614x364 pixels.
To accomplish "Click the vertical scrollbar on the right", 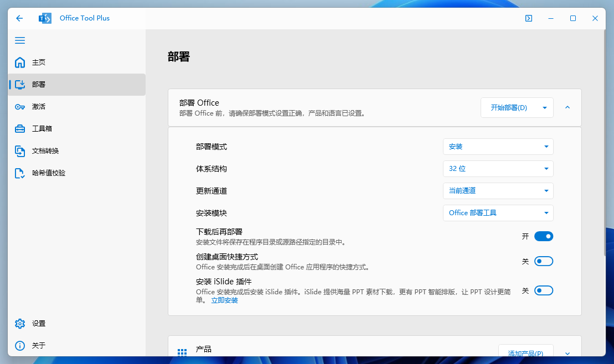I will click(x=604, y=144).
